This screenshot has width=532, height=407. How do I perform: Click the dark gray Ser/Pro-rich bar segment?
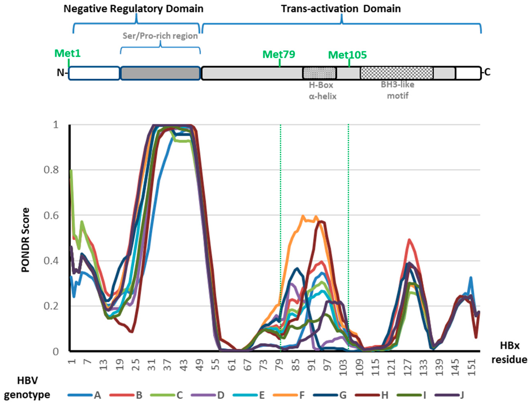click(x=160, y=73)
